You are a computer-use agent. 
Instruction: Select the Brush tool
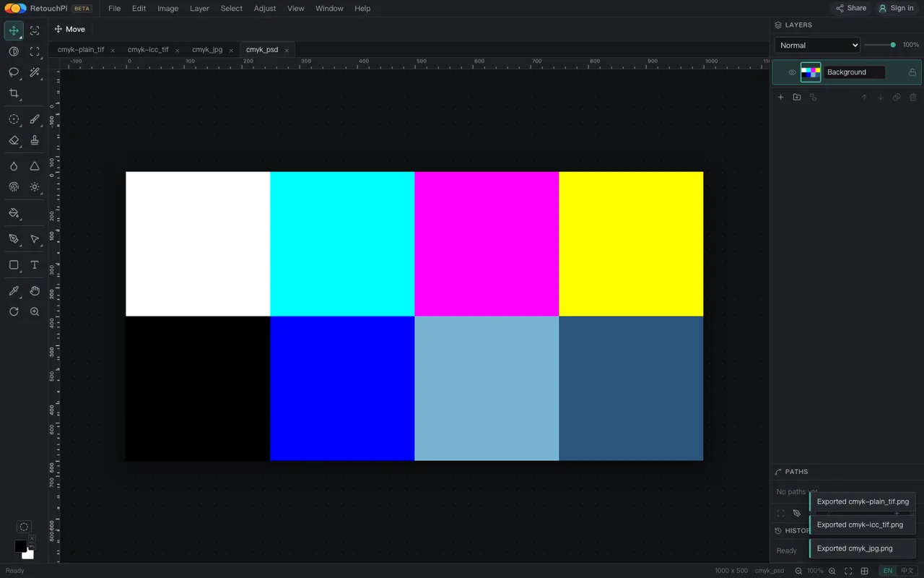[35, 119]
